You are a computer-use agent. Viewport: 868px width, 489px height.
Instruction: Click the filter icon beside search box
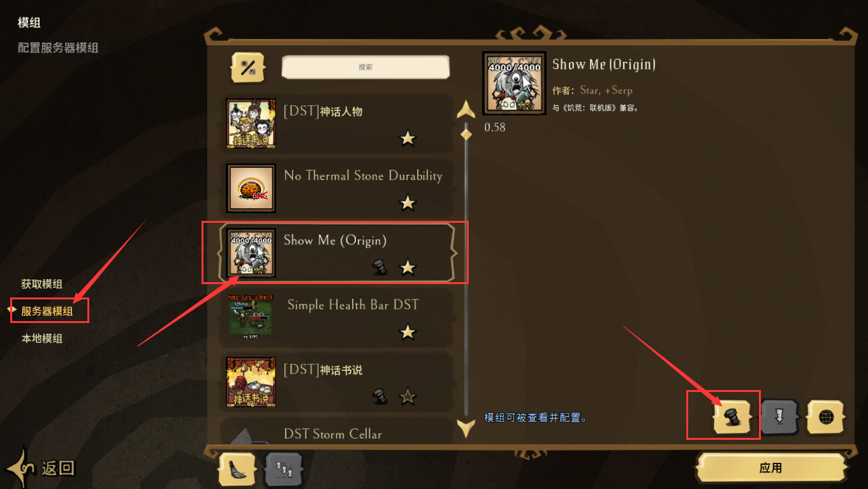point(247,68)
